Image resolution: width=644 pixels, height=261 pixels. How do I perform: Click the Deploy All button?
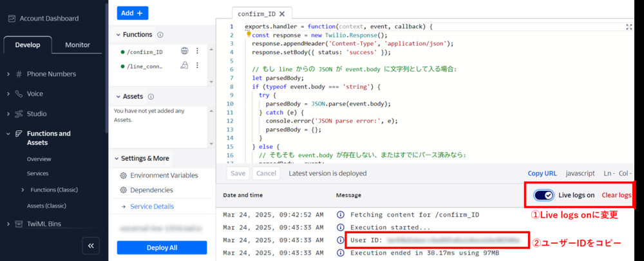[162, 248]
